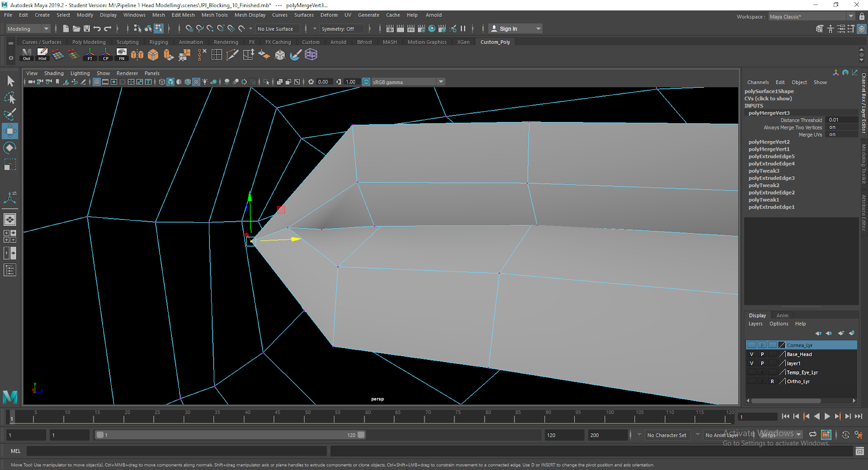Redo the last undone action

pyautogui.click(x=107, y=29)
